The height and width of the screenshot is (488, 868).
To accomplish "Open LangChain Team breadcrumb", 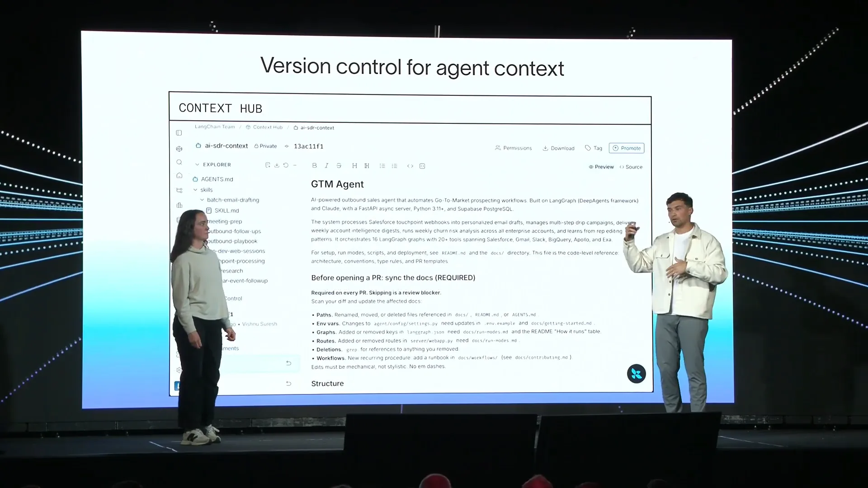I will [215, 127].
